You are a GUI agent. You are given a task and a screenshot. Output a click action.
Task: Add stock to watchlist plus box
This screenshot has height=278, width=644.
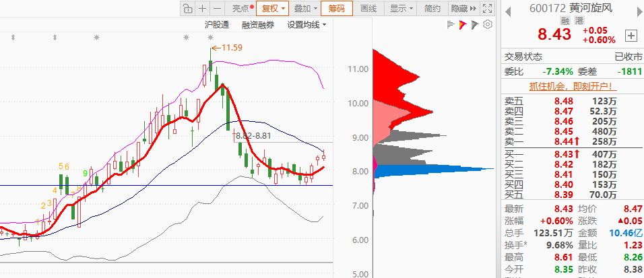[631, 36]
